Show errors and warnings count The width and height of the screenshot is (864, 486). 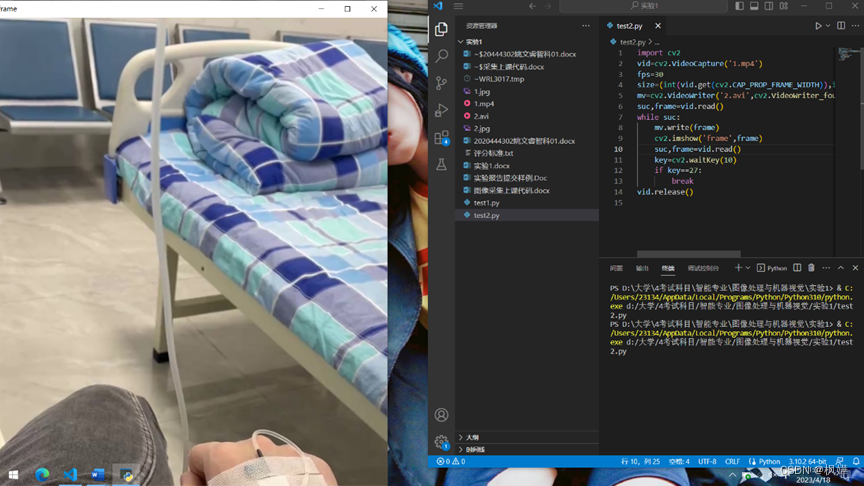451,462
